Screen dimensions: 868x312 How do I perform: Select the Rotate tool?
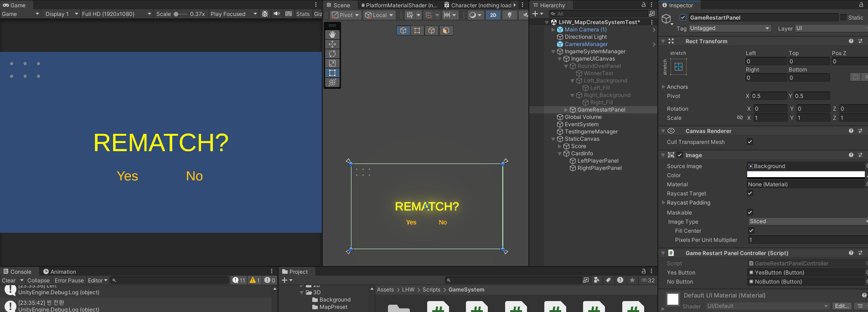click(x=332, y=54)
